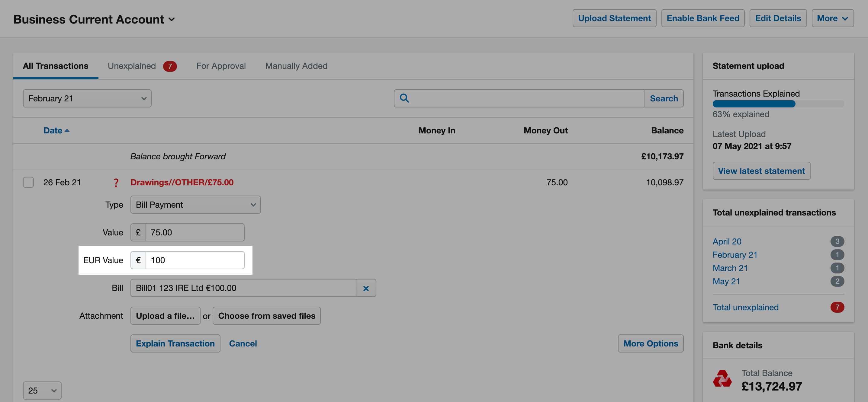Click the Balance column header

667,131
